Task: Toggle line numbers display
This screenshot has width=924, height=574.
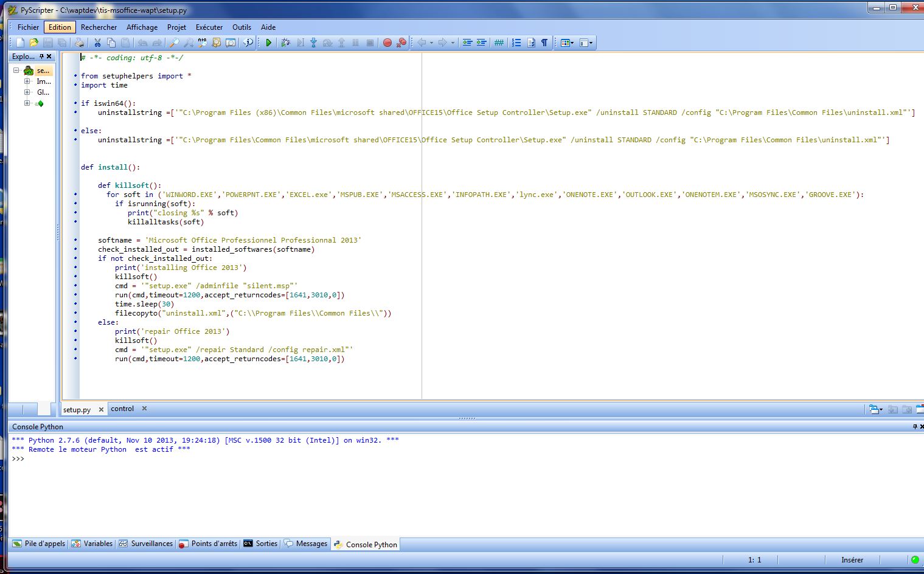Action: (516, 43)
